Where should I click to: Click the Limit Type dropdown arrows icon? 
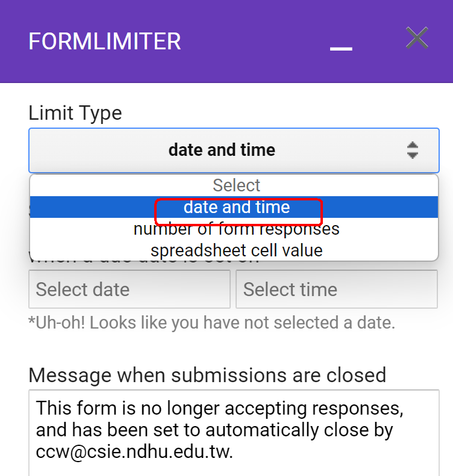pyautogui.click(x=412, y=150)
